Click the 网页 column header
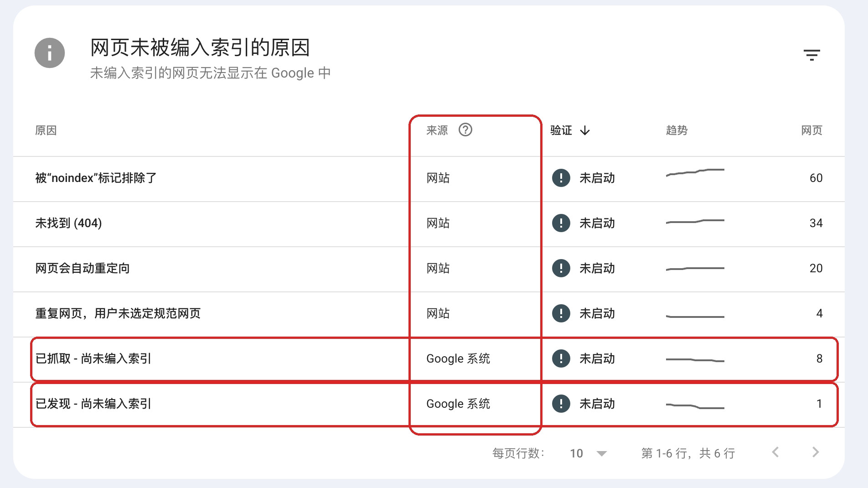Viewport: 868px width, 488px height. 811,130
